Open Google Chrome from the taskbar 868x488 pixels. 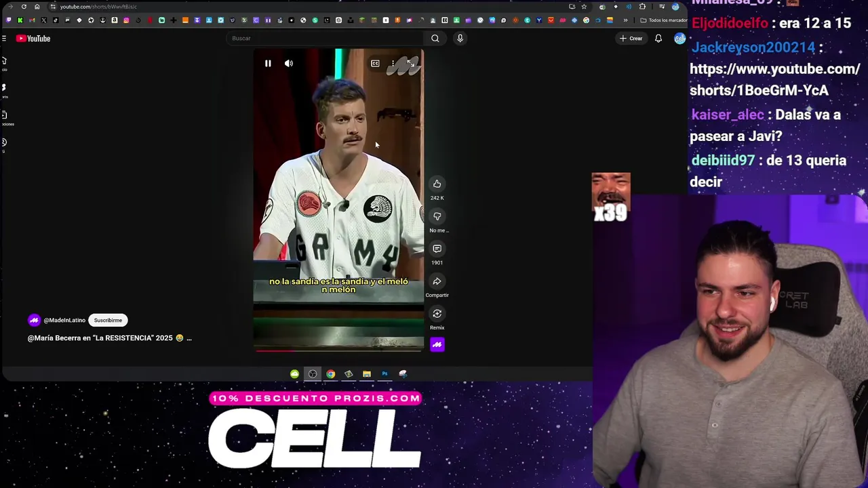click(330, 374)
